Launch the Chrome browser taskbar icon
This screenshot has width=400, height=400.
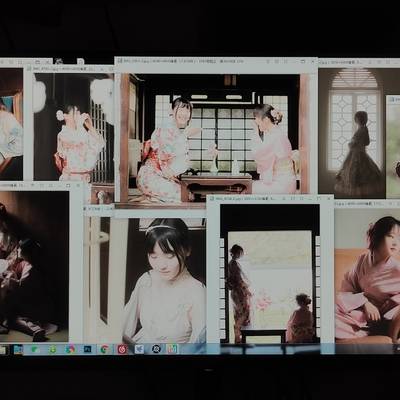105,349
